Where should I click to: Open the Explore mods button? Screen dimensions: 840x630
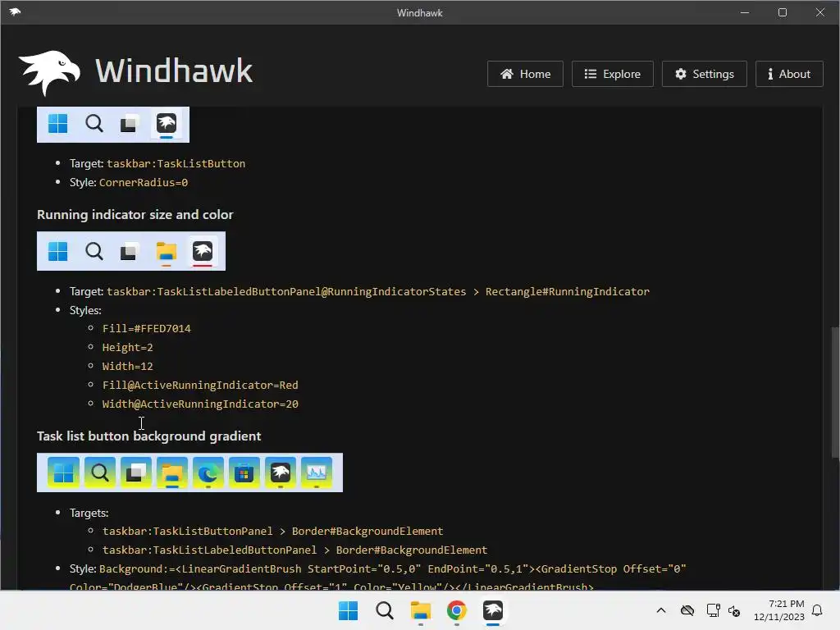tap(612, 74)
